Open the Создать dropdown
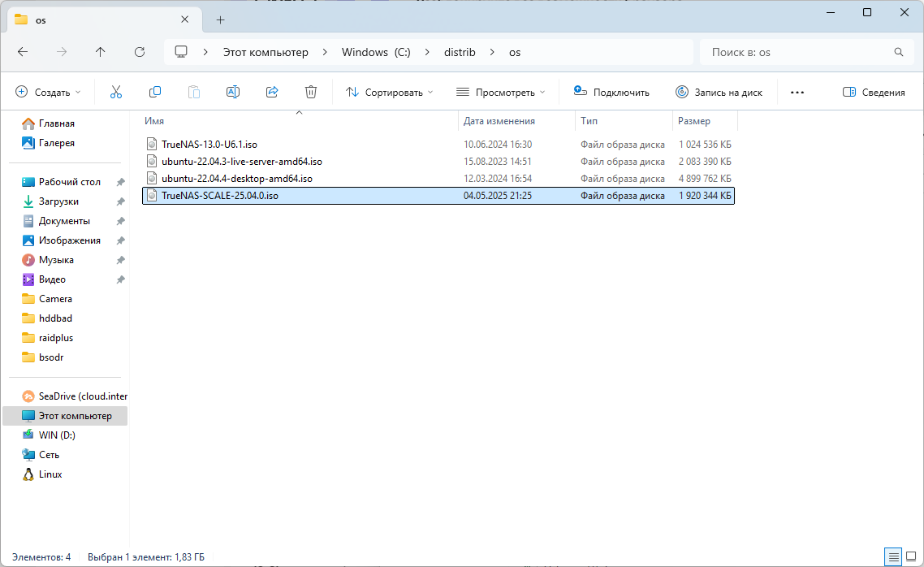 [x=48, y=92]
